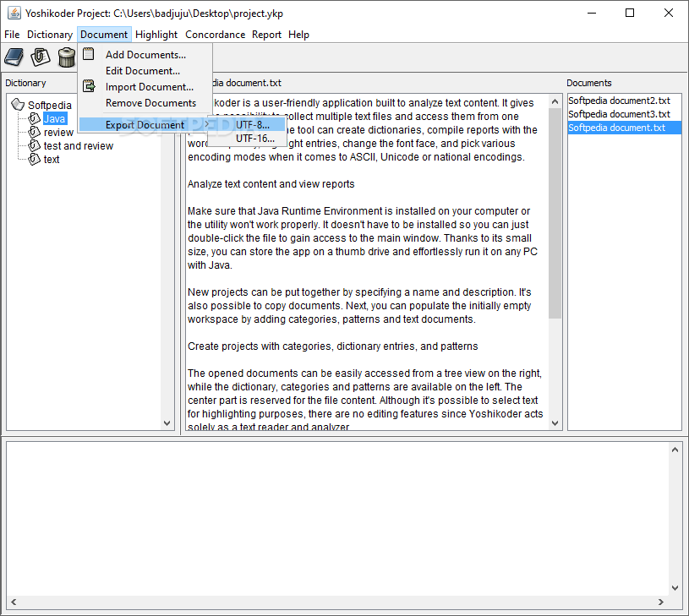Click the 'Analyze text content and view reports' line

tap(271, 184)
